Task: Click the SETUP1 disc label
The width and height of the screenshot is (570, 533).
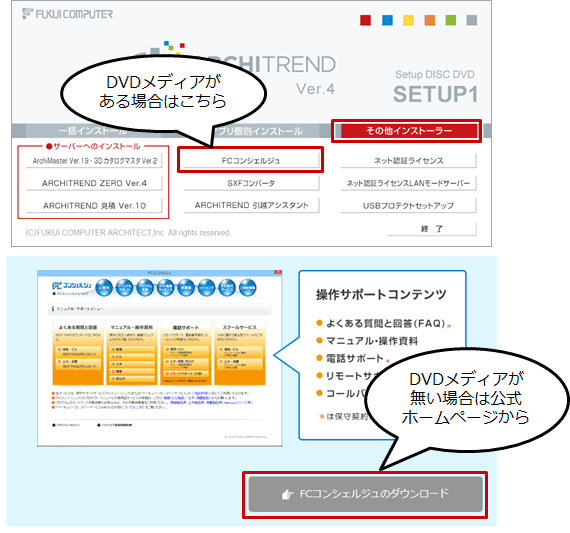Action: [x=435, y=94]
